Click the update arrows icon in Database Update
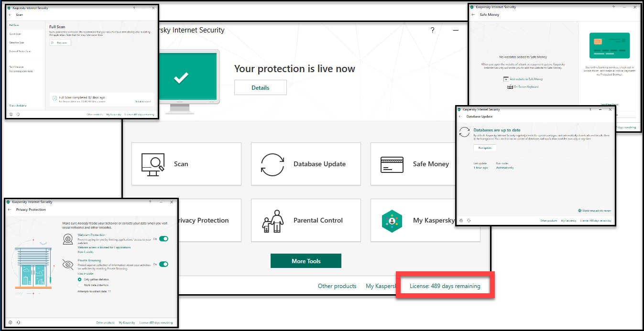This screenshot has width=644, height=331. [464, 132]
